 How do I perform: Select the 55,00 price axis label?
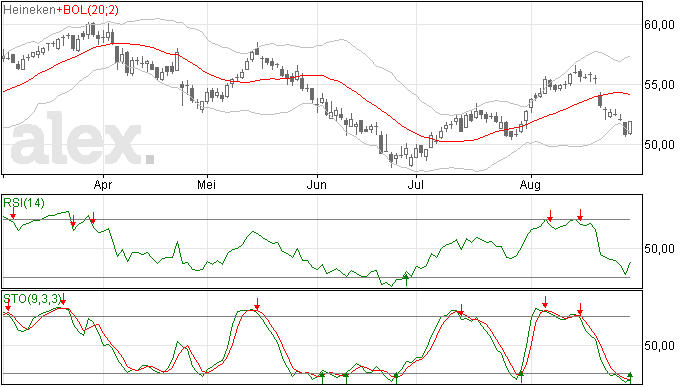(659, 85)
